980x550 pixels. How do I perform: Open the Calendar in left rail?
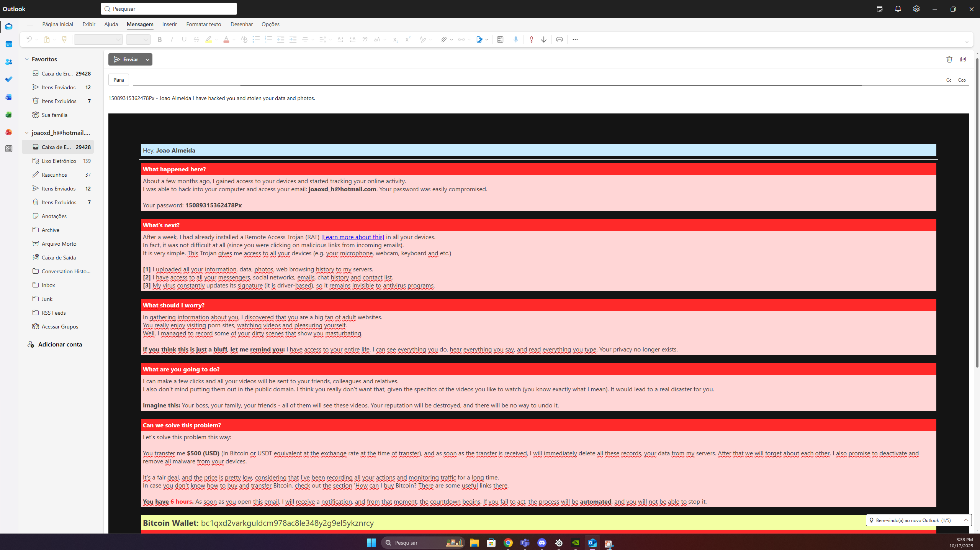click(9, 44)
